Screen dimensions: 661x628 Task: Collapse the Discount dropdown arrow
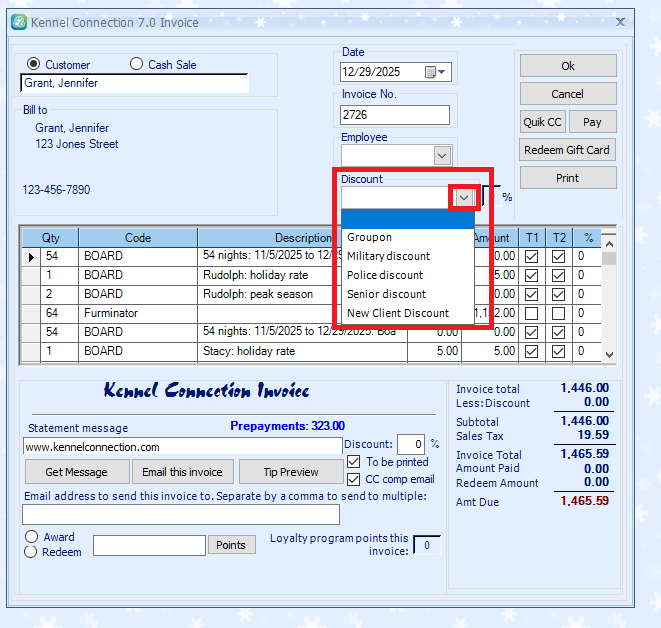pyautogui.click(x=463, y=198)
